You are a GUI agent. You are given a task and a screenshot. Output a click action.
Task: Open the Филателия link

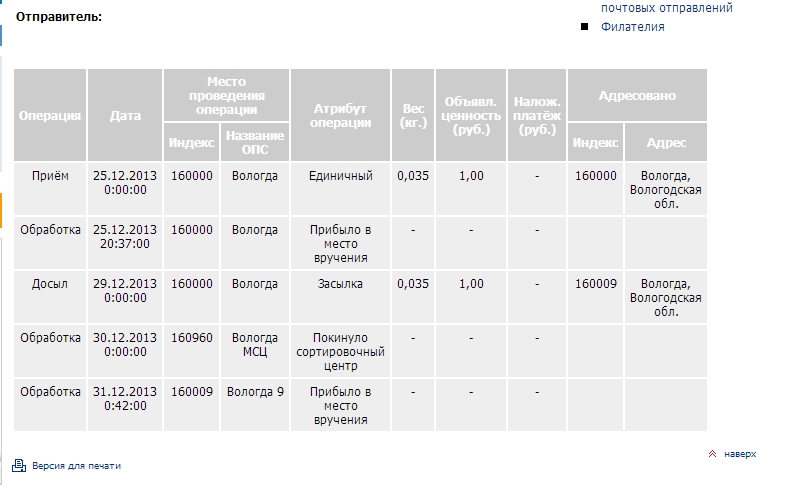click(632, 27)
